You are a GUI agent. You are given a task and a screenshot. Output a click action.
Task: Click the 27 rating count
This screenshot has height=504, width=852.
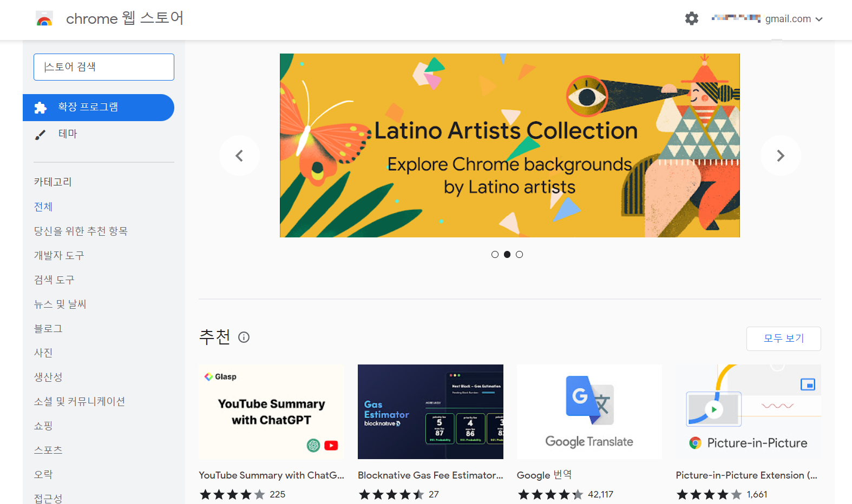click(434, 494)
